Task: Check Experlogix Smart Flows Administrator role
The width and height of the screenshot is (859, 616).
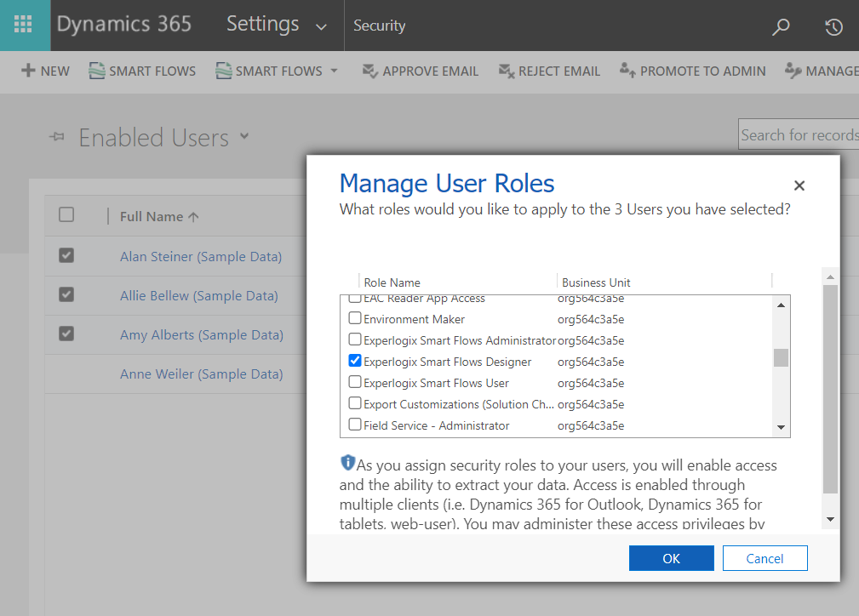Action: point(355,339)
